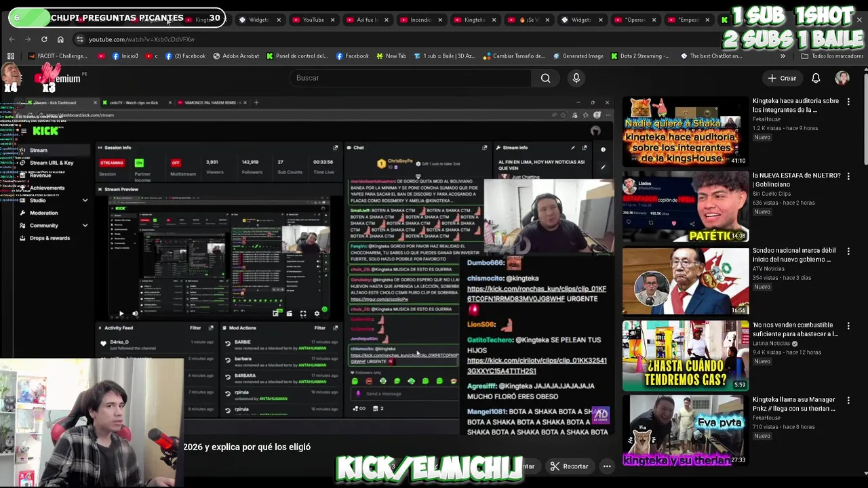Open No nos venden combustible thumbnail
The height and width of the screenshot is (488, 868).
[686, 356]
